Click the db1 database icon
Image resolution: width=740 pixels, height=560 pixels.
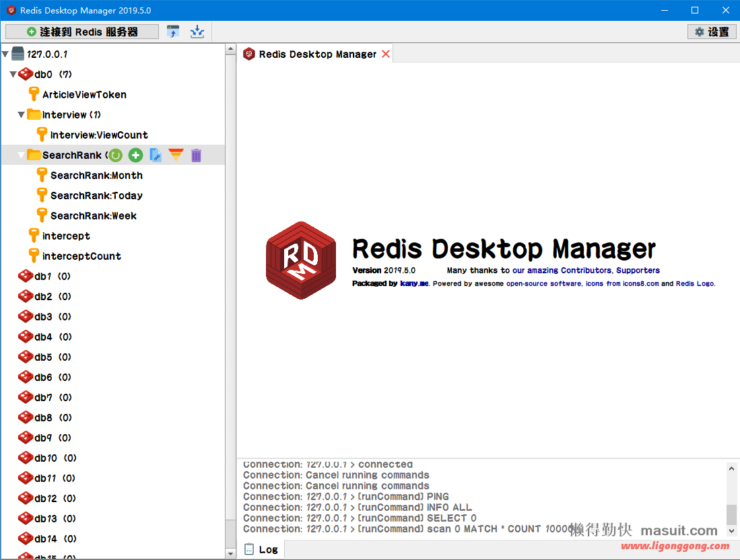click(x=26, y=276)
